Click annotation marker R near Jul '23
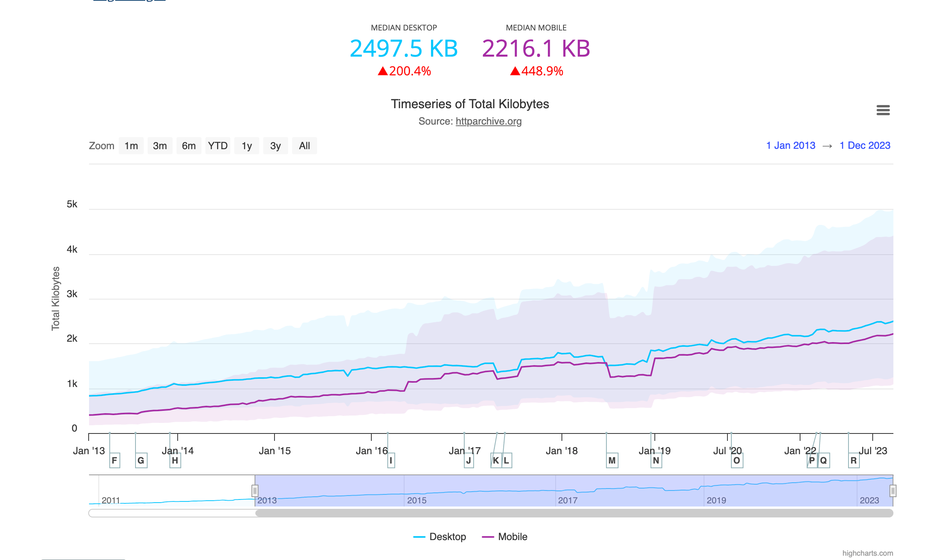934x560 pixels. [x=854, y=460]
